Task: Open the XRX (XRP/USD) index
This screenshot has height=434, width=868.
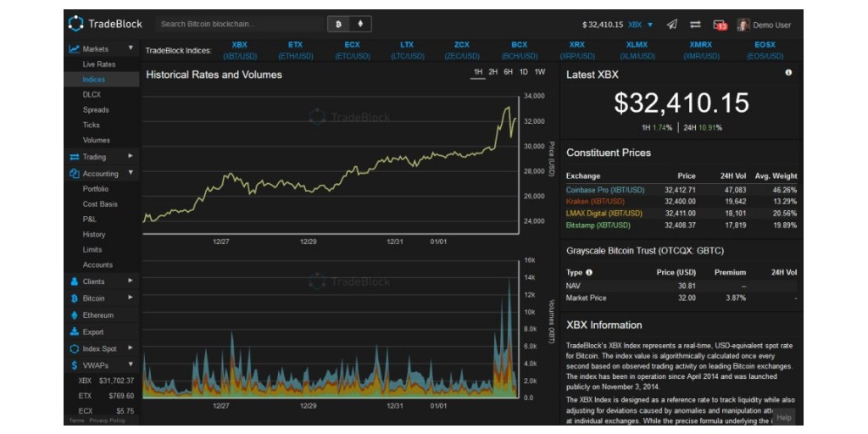Action: click(576, 50)
